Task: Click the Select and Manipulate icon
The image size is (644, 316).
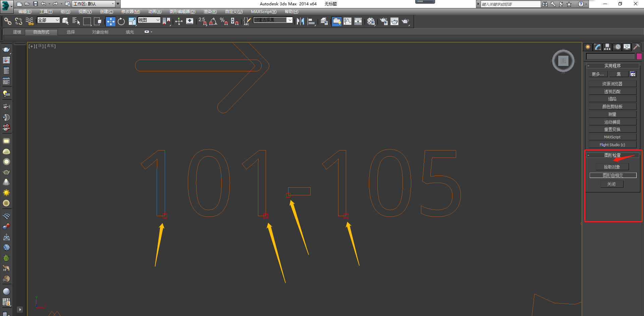Action: (179, 21)
